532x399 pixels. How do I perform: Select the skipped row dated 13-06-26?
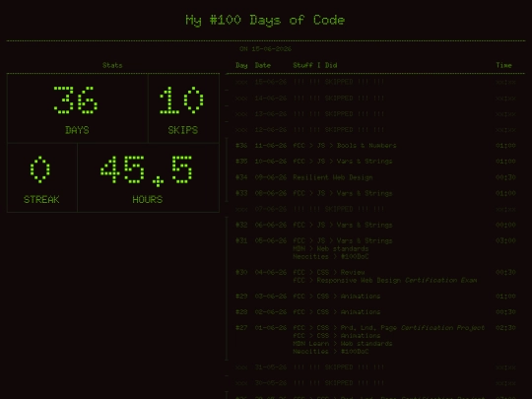pyautogui.click(x=375, y=114)
